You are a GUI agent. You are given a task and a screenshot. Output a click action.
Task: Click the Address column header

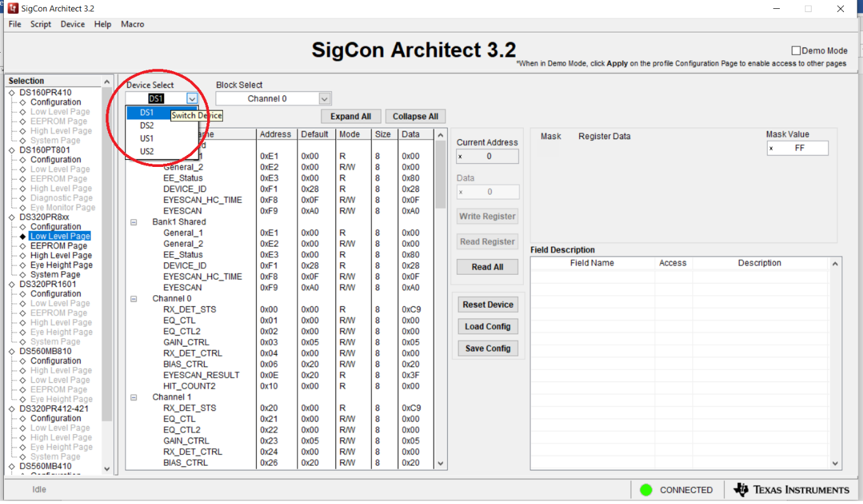point(276,135)
